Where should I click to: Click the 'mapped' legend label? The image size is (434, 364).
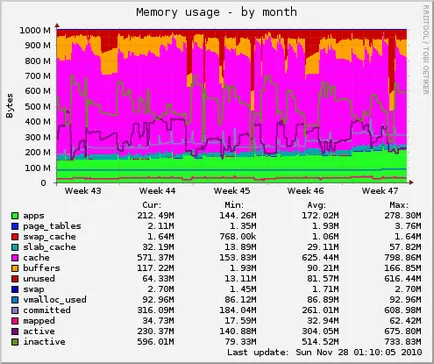(39, 321)
